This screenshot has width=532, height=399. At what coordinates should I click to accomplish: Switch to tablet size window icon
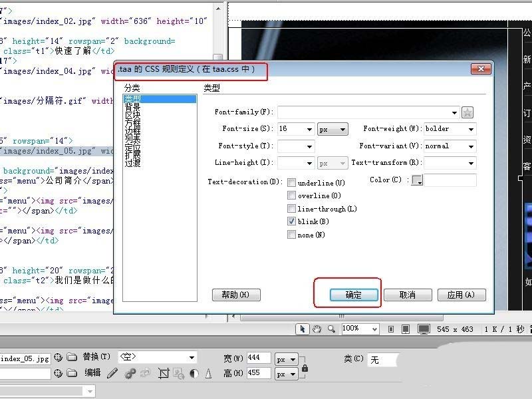coord(405,329)
